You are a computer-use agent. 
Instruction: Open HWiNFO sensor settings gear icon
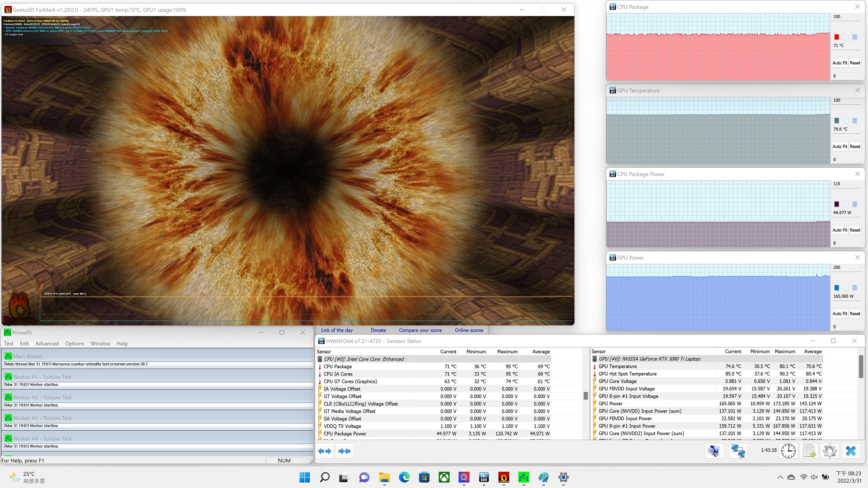830,451
